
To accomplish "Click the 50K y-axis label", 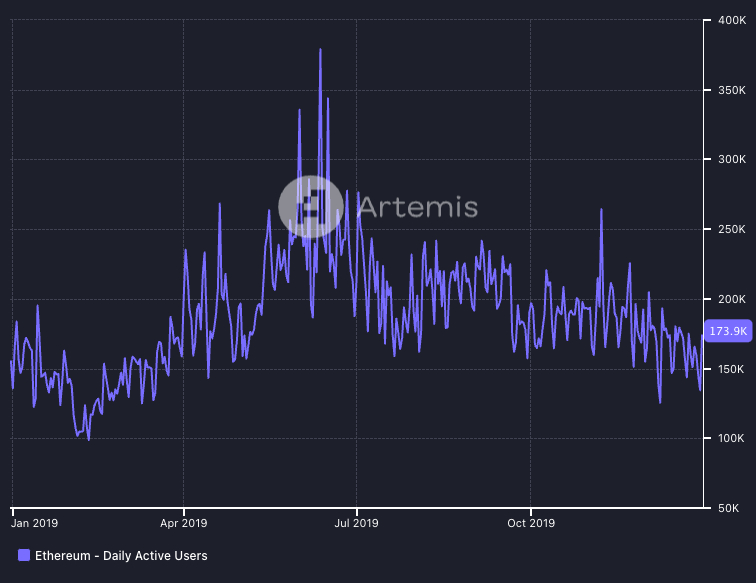I will [728, 508].
